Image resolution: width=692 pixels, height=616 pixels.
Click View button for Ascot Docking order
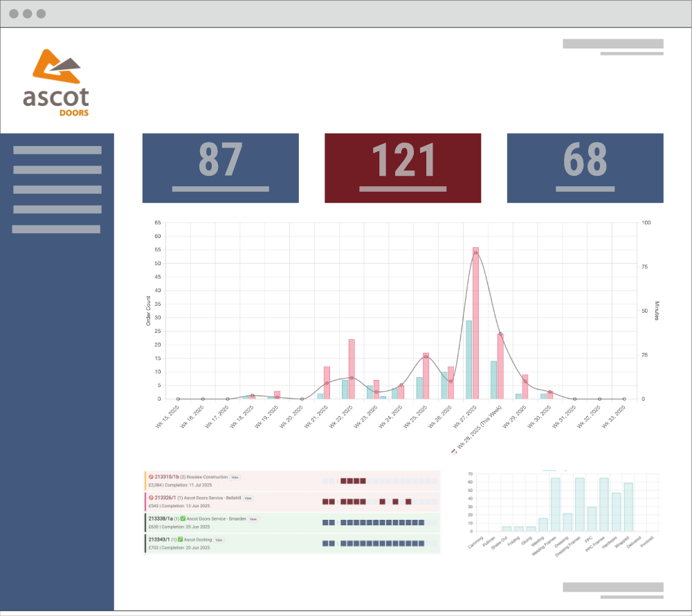(x=219, y=539)
